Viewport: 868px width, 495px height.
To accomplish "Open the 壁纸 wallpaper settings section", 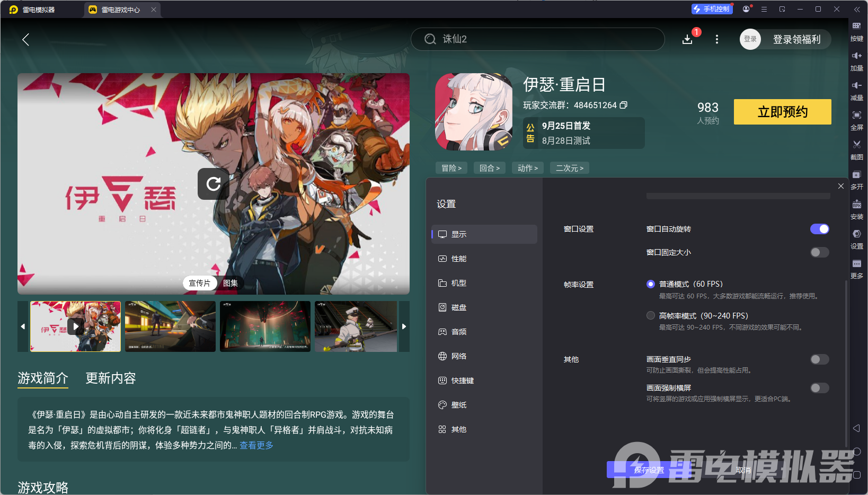I will (458, 404).
